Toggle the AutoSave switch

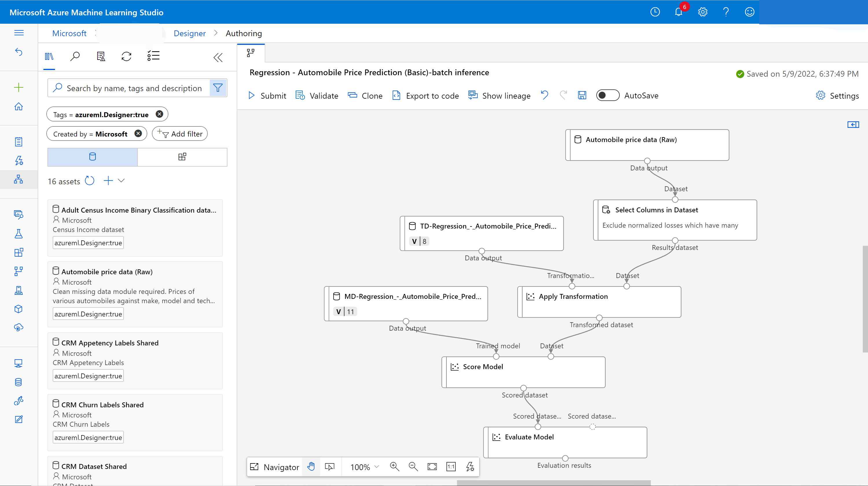pyautogui.click(x=607, y=96)
